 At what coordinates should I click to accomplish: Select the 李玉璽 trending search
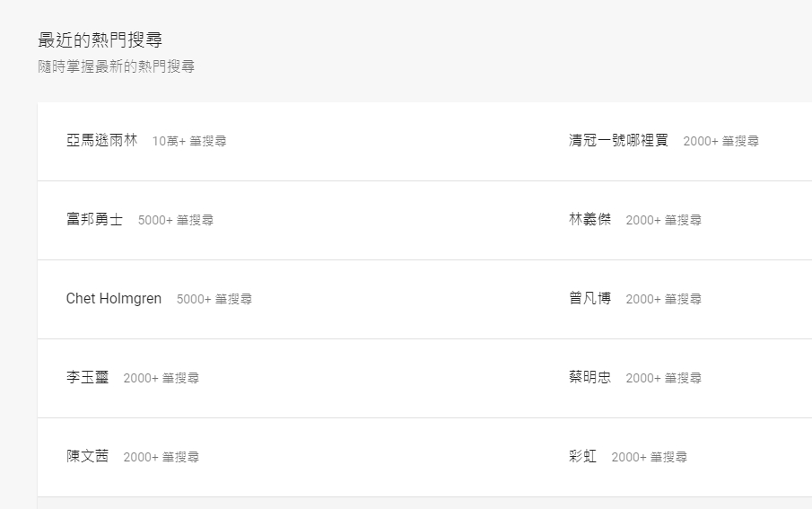tap(87, 378)
